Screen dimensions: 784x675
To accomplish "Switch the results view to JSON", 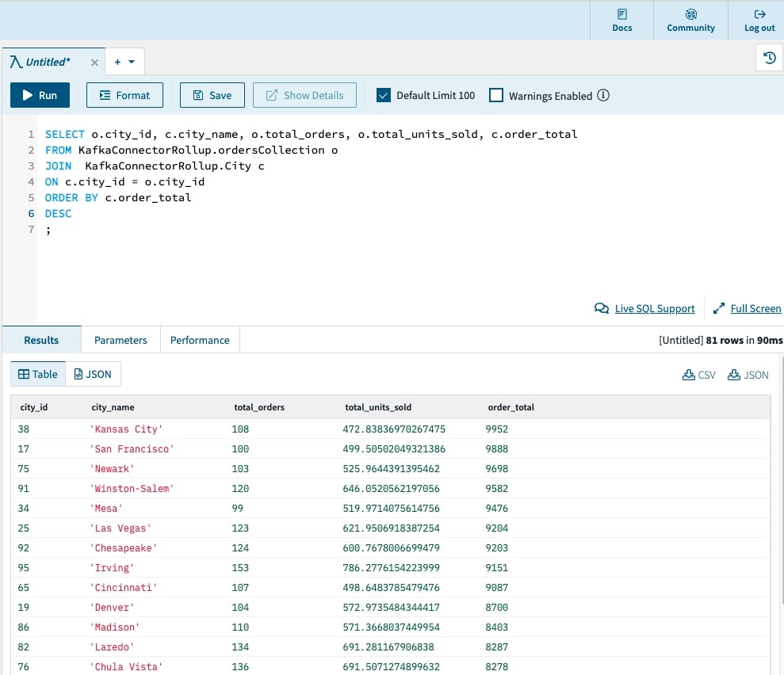I will [x=93, y=374].
